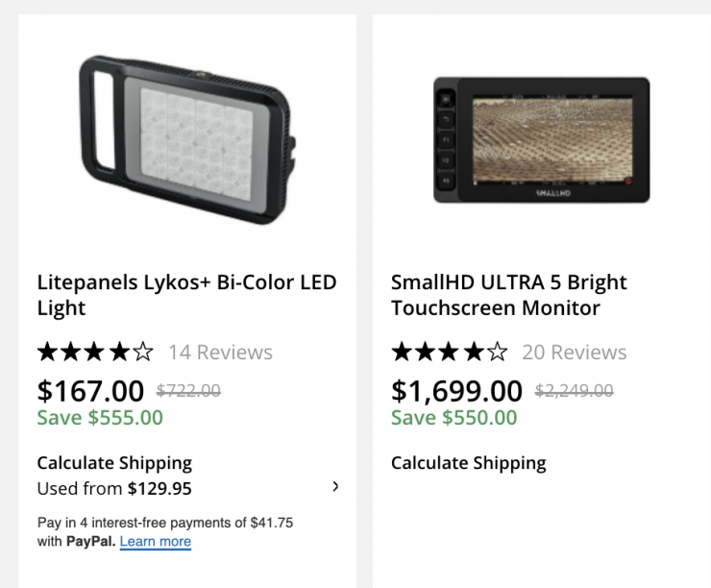
Task: Click PayPal Learn more link
Action: click(156, 541)
